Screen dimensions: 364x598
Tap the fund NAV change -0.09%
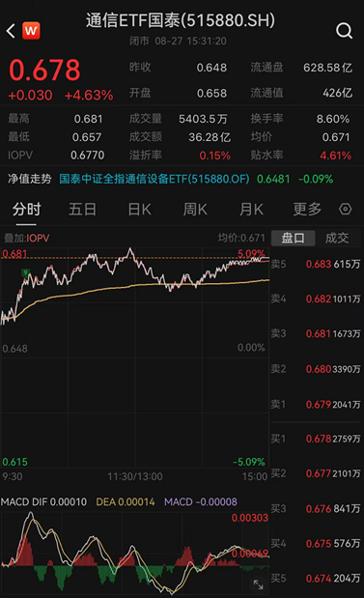coord(316,179)
